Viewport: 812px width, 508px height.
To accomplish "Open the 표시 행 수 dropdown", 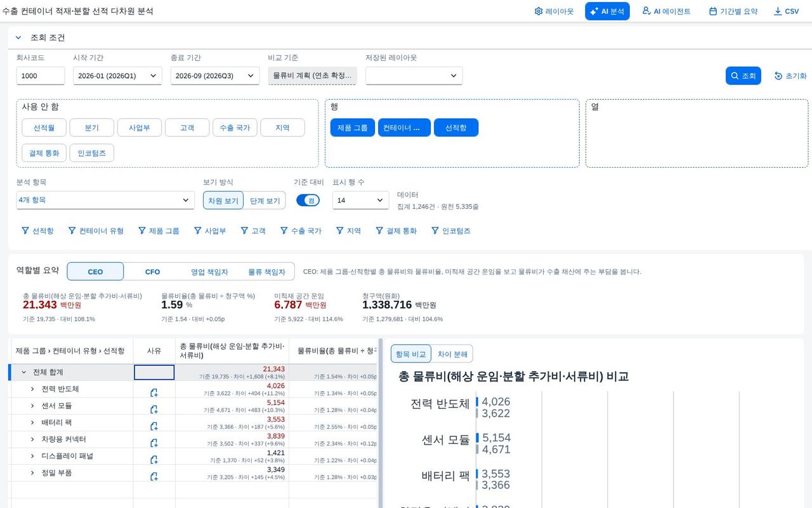I will pyautogui.click(x=361, y=200).
